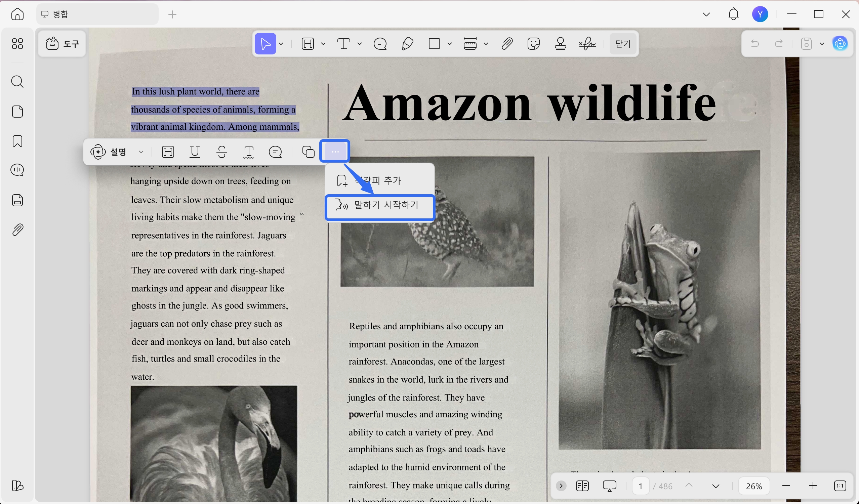The image size is (859, 504).
Task: Apply strikethrough to selected text
Action: pyautogui.click(x=222, y=152)
